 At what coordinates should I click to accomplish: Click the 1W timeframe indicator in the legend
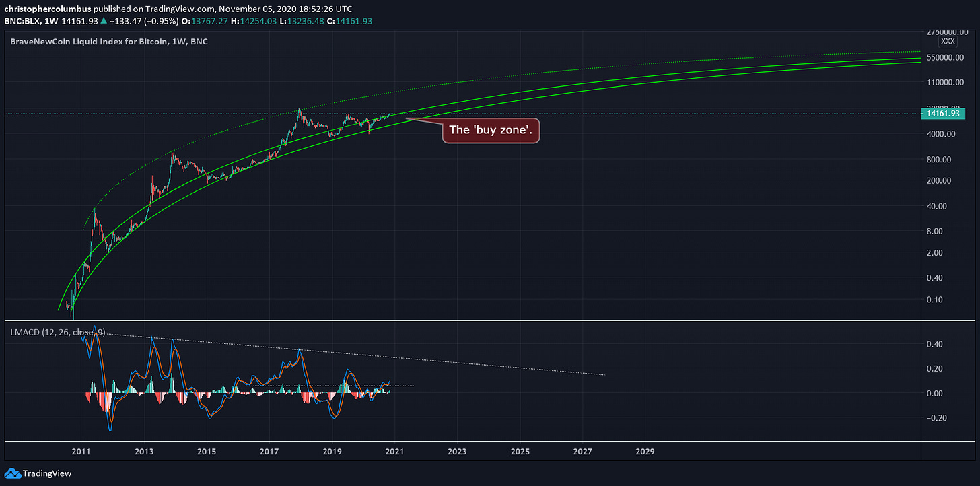pos(49,21)
